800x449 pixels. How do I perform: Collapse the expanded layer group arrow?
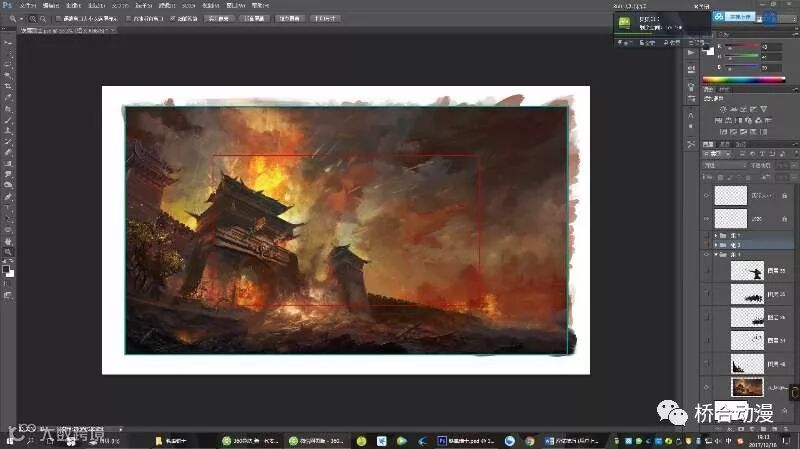tap(716, 254)
